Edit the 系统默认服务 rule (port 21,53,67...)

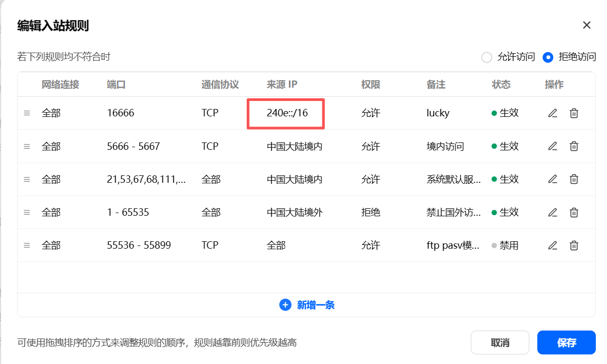pos(552,179)
